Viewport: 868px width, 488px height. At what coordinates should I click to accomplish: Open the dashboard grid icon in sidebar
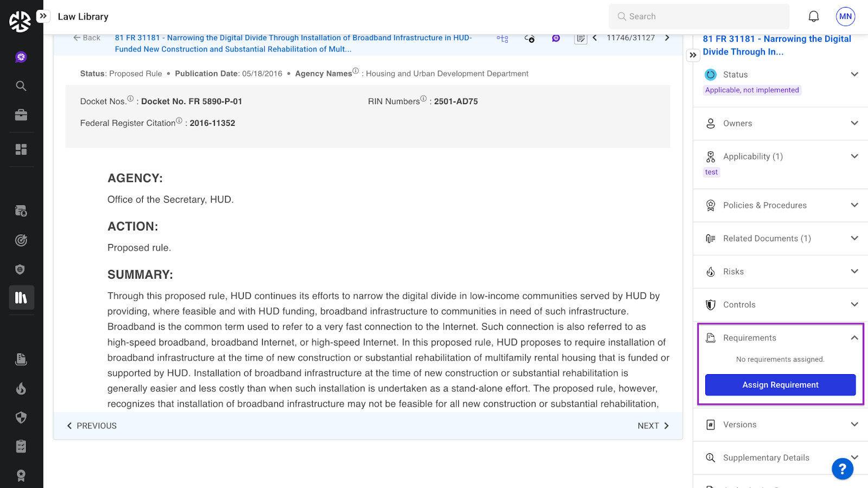coord(21,150)
